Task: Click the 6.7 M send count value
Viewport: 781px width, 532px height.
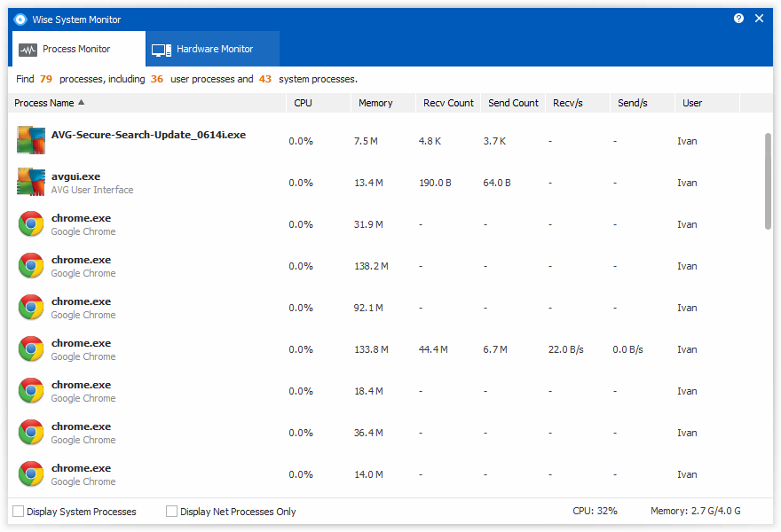Action: (495, 349)
